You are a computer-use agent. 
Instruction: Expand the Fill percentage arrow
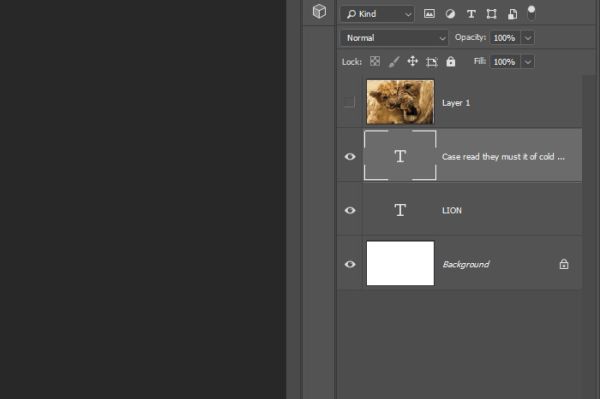528,62
